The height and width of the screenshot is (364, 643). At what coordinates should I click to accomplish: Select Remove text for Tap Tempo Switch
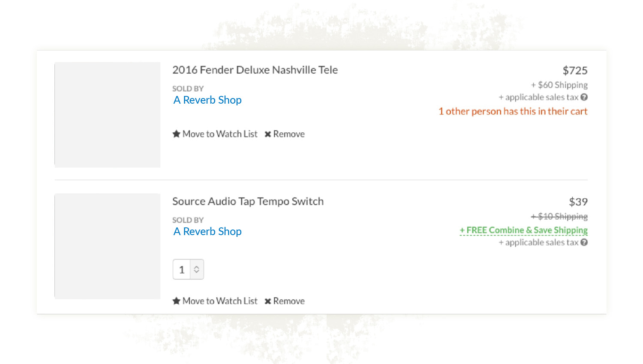[x=289, y=301]
